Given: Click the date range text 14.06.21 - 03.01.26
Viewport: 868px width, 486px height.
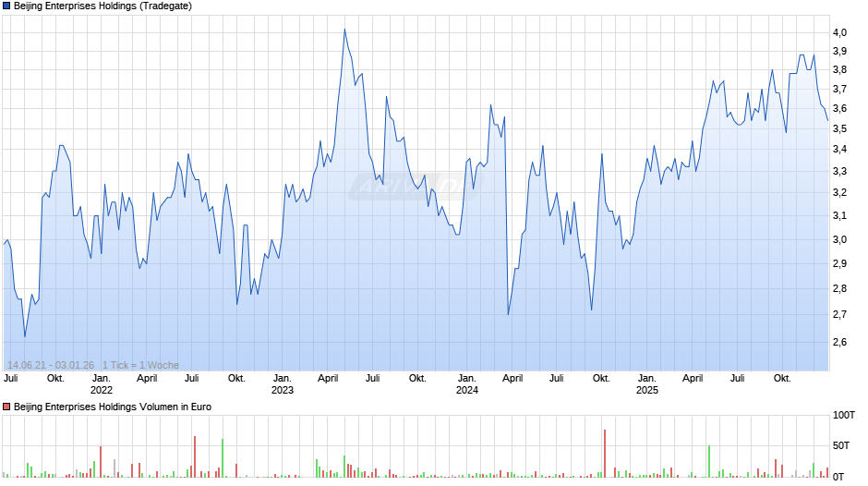Looking at the screenshot, I should 51,365.
